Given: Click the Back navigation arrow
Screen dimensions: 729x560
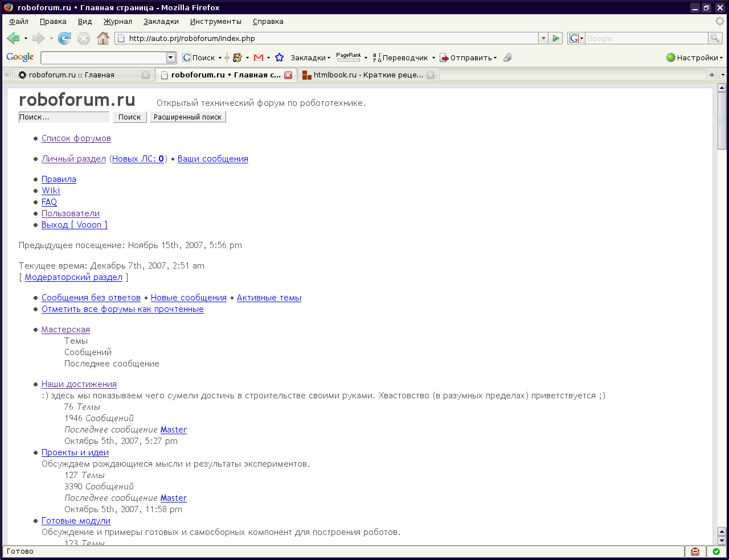Looking at the screenshot, I should tap(13, 38).
